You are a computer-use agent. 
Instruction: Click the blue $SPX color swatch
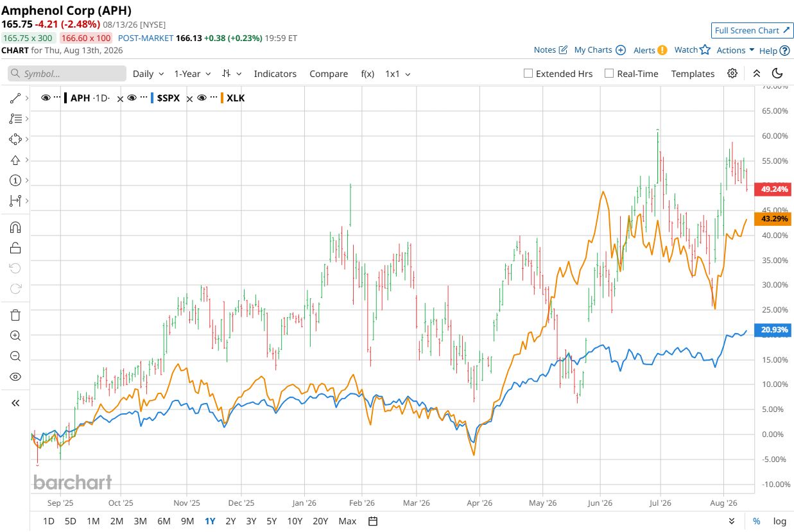pos(152,98)
